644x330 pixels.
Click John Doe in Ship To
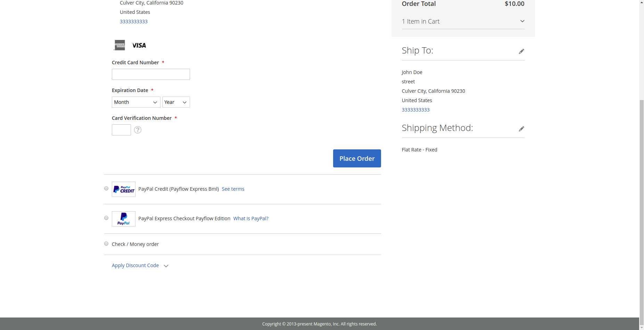tap(412, 72)
